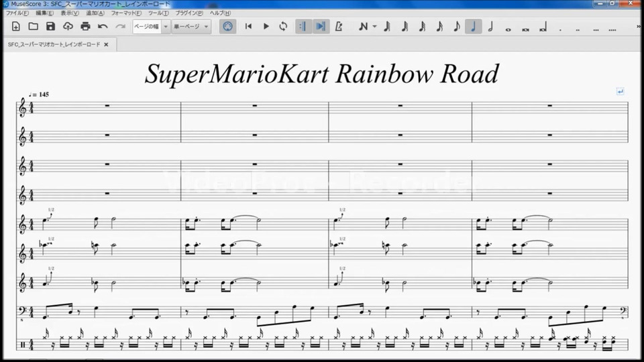The image size is (644, 362).
Task: Open the single page view mode dropdown
Action: (191, 27)
